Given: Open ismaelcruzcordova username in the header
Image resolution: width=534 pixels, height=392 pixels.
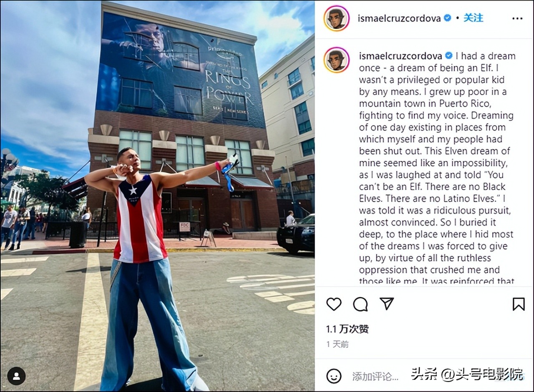Looking at the screenshot, I should [399, 18].
